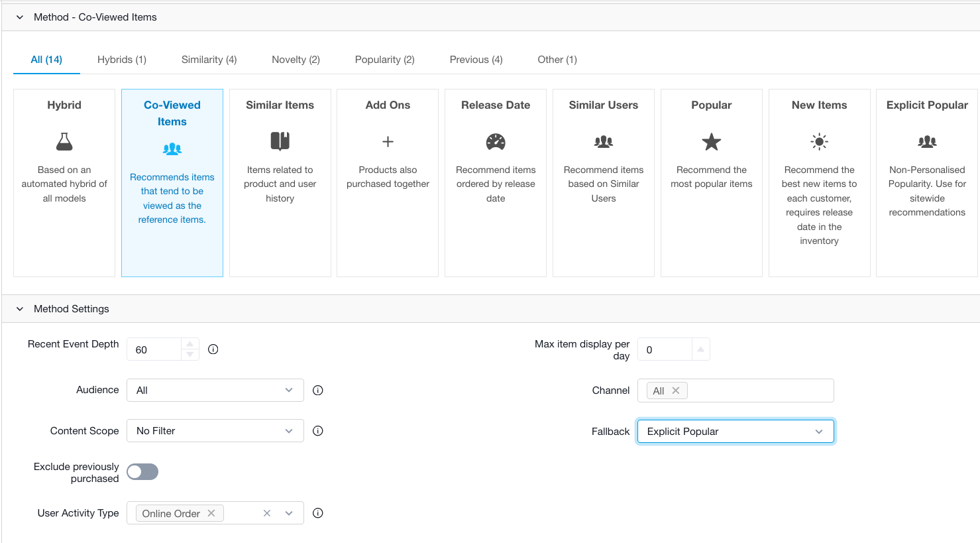This screenshot has height=543, width=980.
Task: Click 'Recommend the most popular items' text
Action: [712, 177]
